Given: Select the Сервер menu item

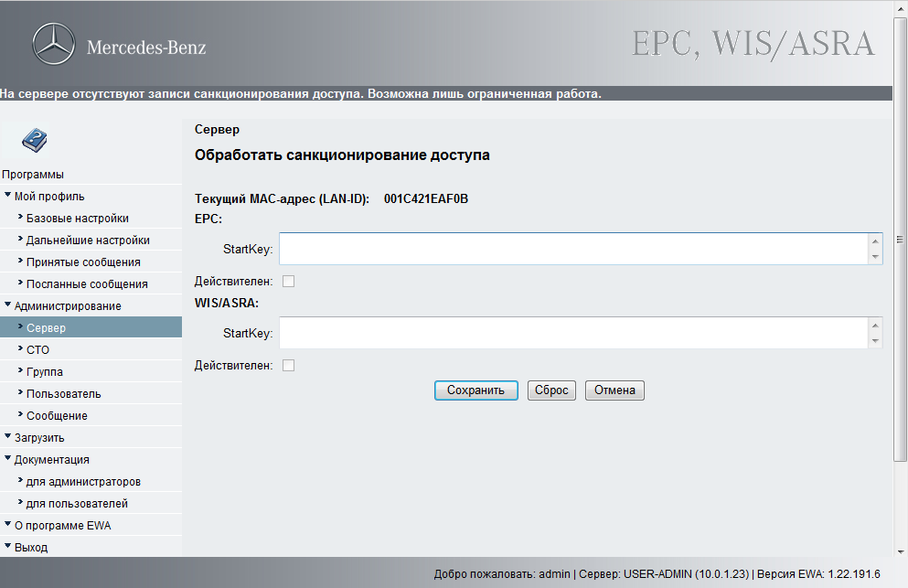Looking at the screenshot, I should pyautogui.click(x=91, y=327).
